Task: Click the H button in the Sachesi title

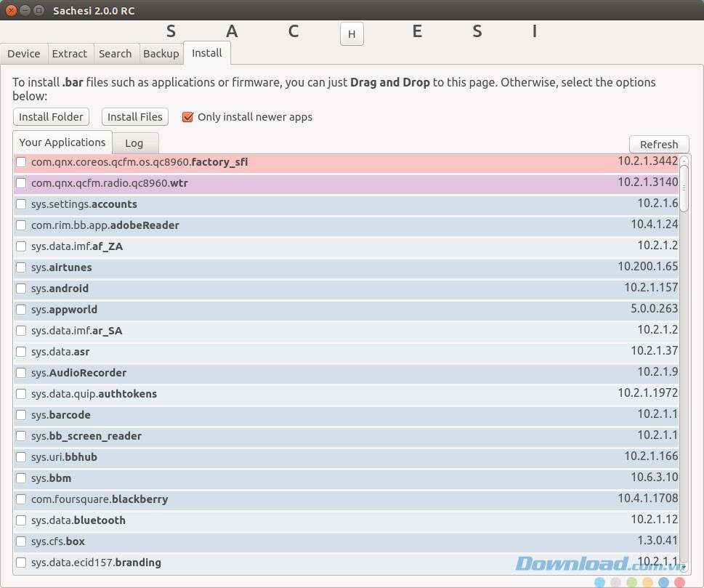Action: click(x=352, y=34)
